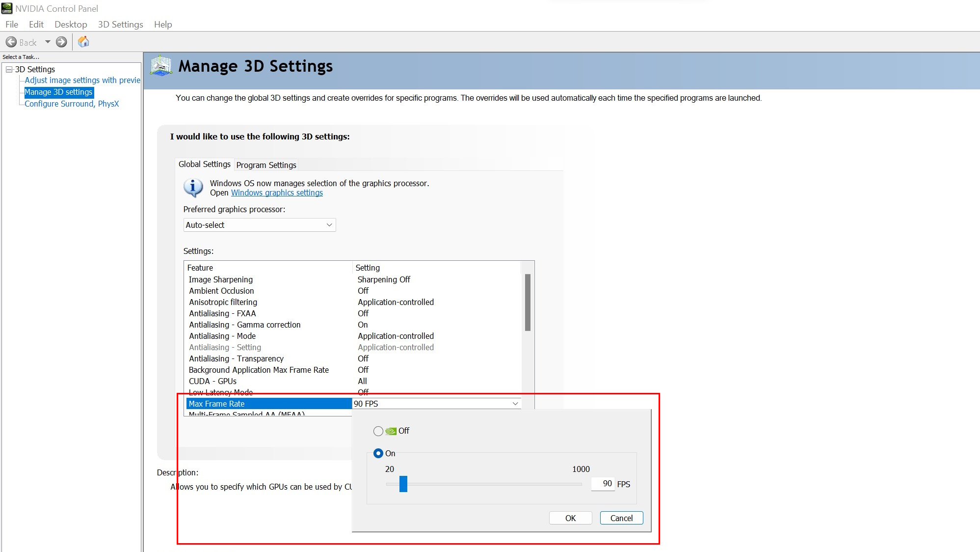The image size is (980, 552).
Task: Select the Image Sharpening row
Action: point(353,279)
